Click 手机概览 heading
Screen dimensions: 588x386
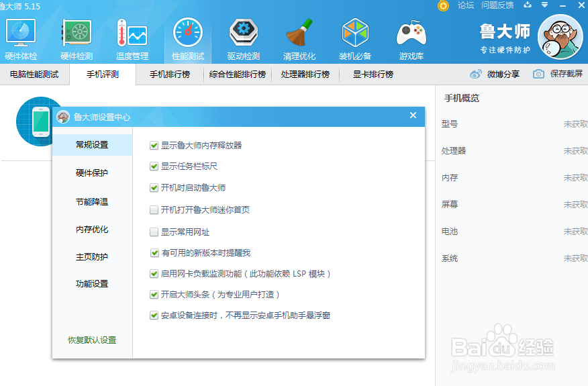[x=462, y=98]
